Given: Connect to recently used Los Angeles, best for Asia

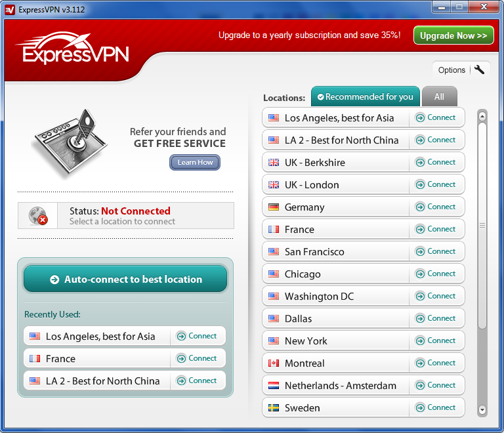Looking at the screenshot, I should coord(197,336).
